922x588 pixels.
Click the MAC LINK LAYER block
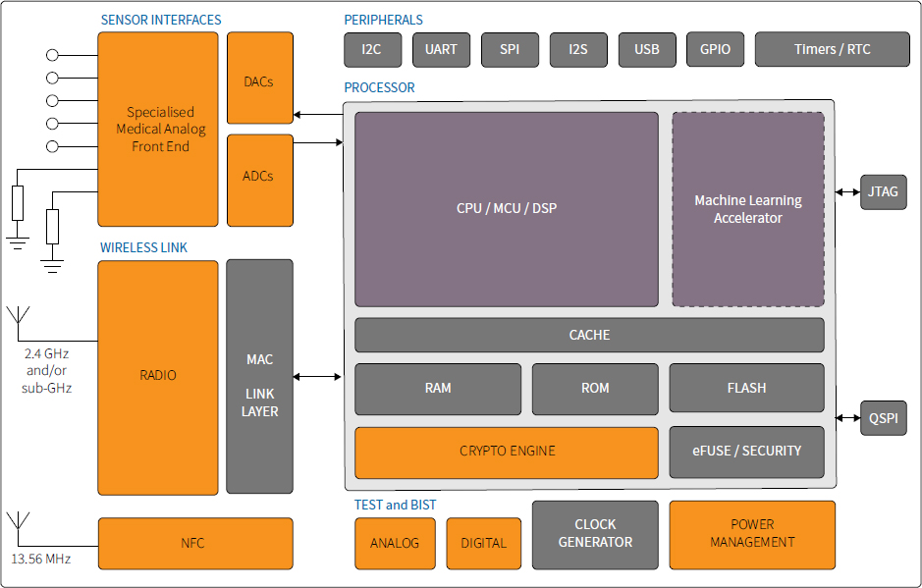pyautogui.click(x=260, y=376)
